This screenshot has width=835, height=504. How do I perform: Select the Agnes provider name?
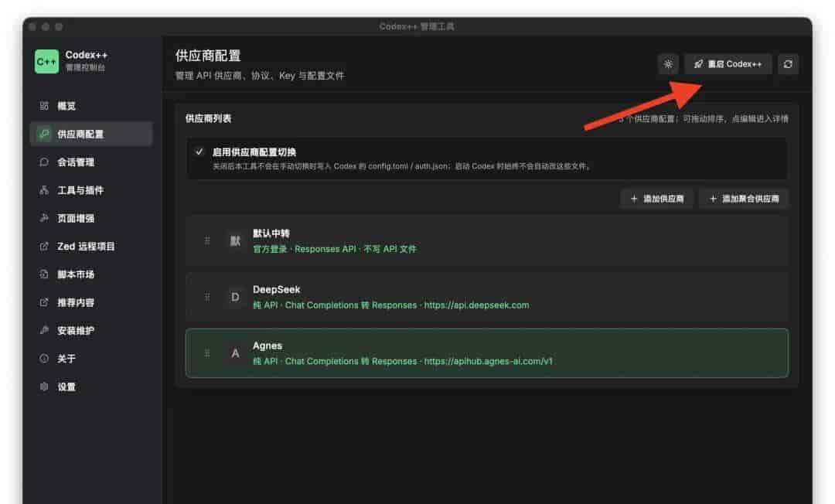pos(268,346)
